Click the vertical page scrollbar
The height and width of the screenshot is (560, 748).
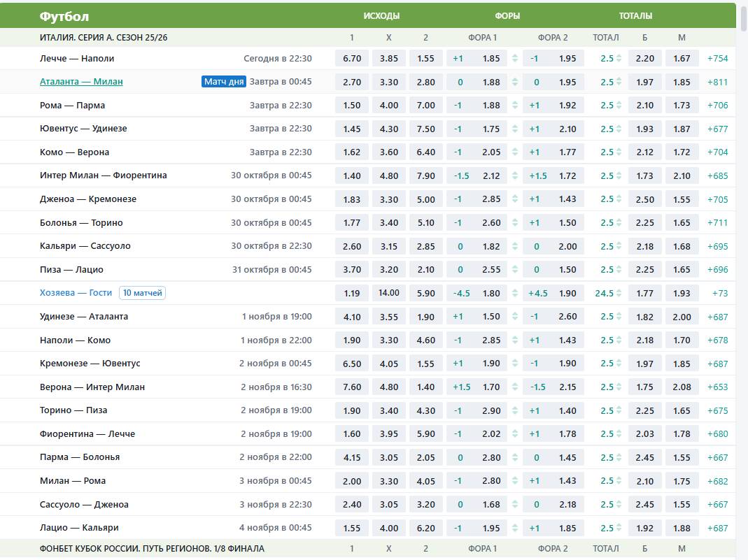pos(743,280)
